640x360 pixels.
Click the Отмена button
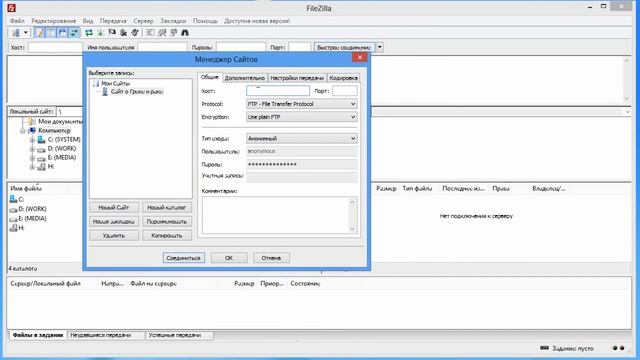pos(271,258)
